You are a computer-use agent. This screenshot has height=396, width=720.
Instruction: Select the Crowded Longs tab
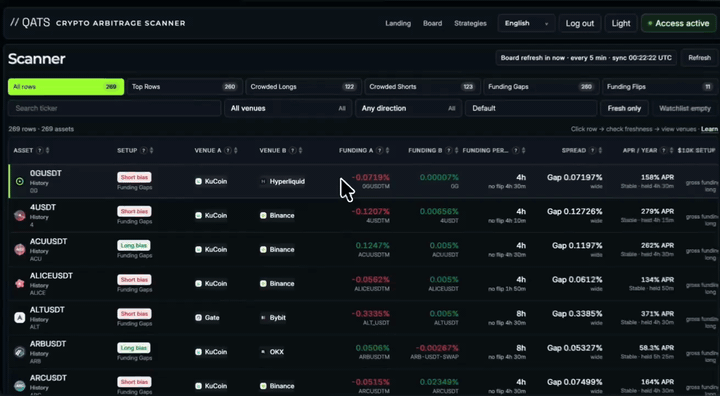click(x=303, y=87)
